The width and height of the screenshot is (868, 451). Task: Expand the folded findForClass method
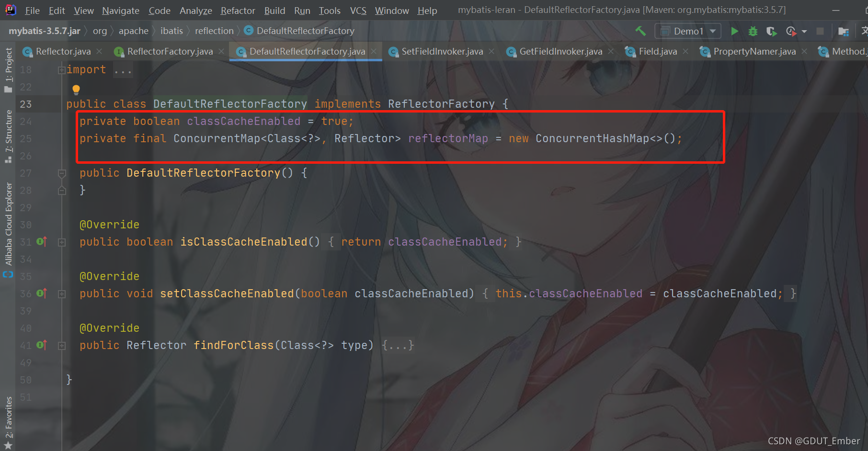point(62,346)
